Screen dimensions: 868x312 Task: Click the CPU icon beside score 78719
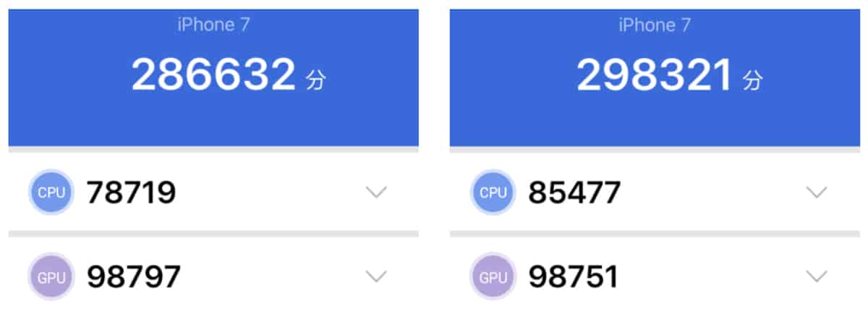[x=51, y=193]
